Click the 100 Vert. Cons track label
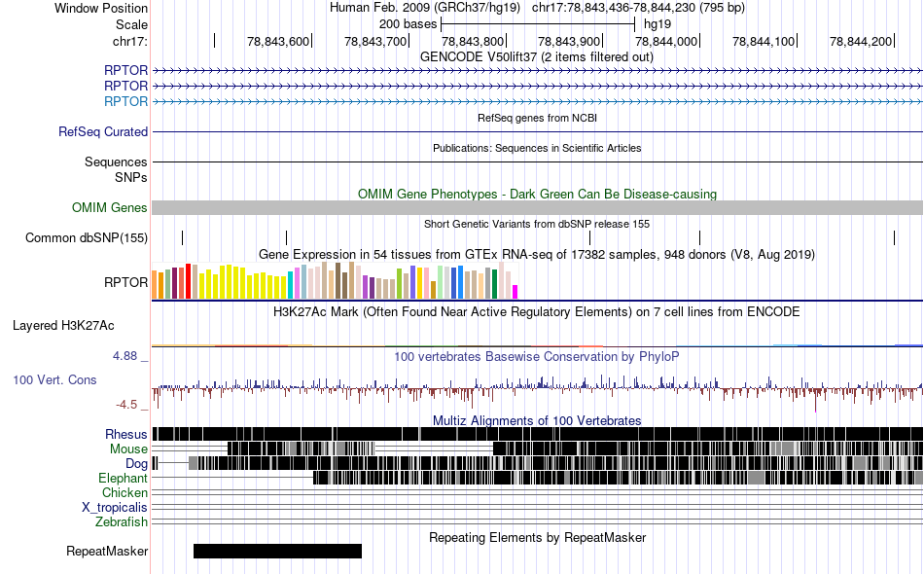The width and height of the screenshot is (924, 574). click(x=54, y=380)
